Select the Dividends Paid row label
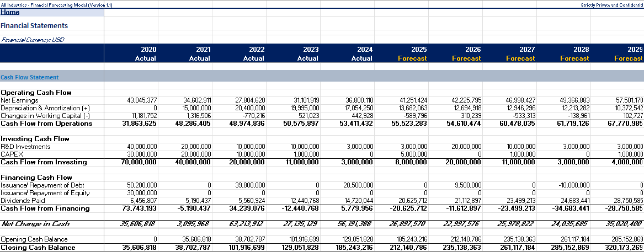This screenshot has width=644, height=252. tap(23, 201)
